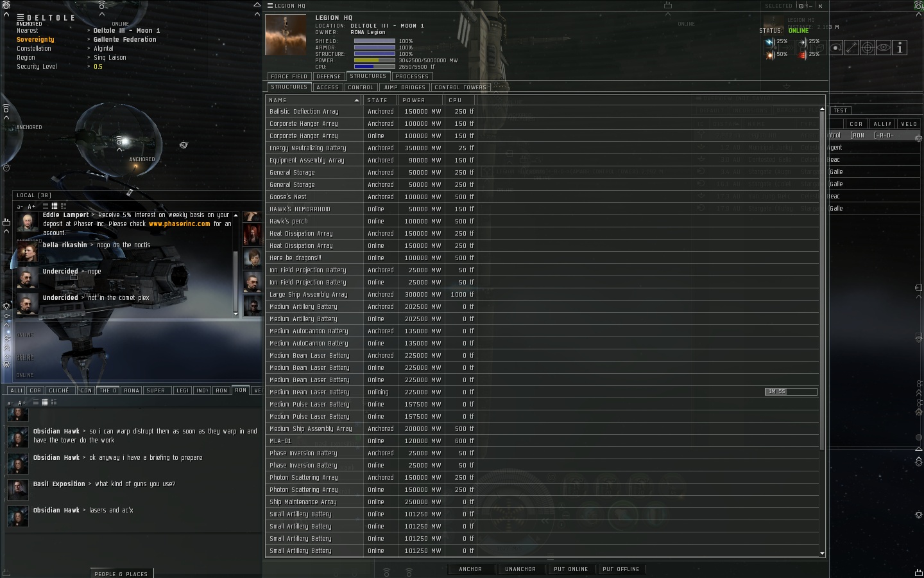Screen dimensions: 924x578
Task: Click Undercided's portrait beside 'nope'
Action: (x=27, y=278)
